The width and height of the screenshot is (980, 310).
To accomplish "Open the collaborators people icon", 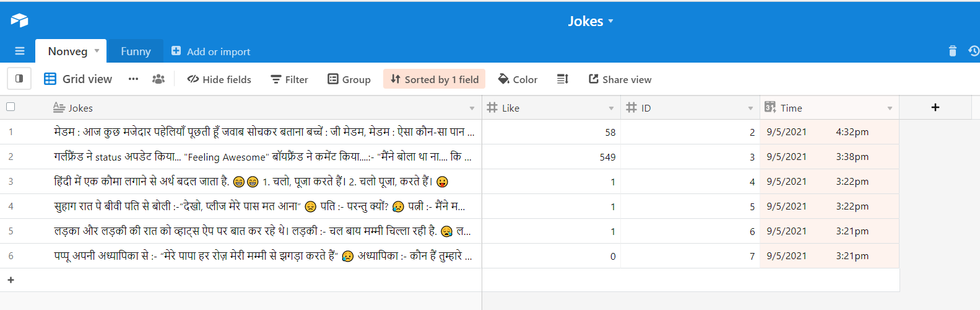I will (x=158, y=79).
